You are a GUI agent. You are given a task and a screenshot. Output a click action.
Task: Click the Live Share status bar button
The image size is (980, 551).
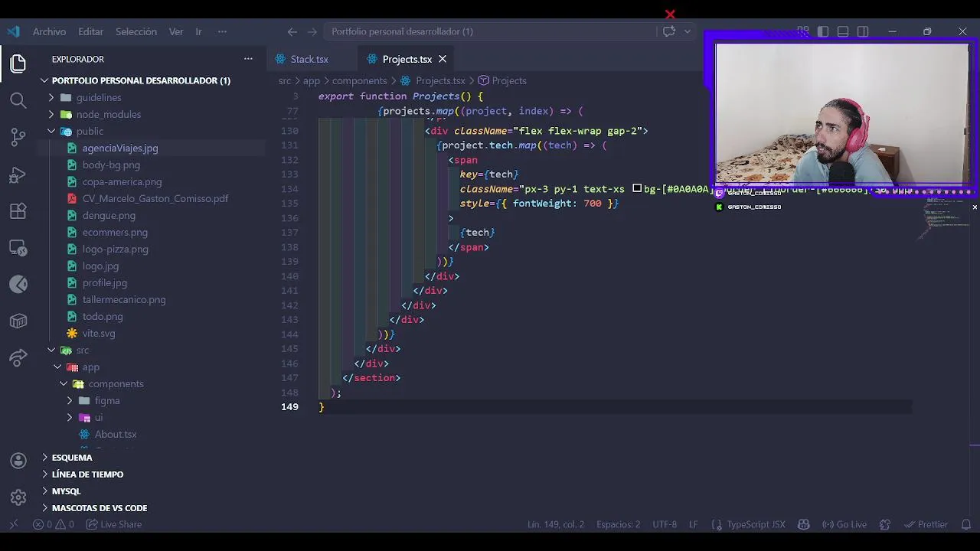click(114, 524)
